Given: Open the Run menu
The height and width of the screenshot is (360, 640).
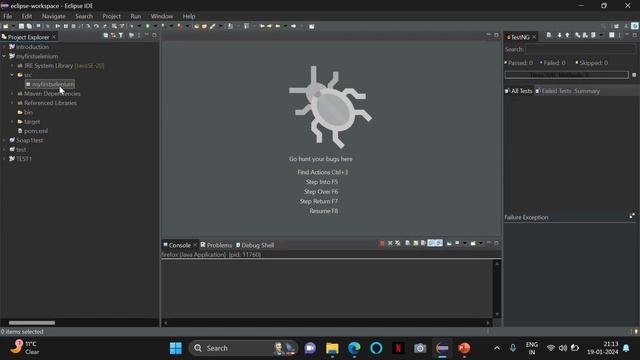Looking at the screenshot, I should coord(136,16).
